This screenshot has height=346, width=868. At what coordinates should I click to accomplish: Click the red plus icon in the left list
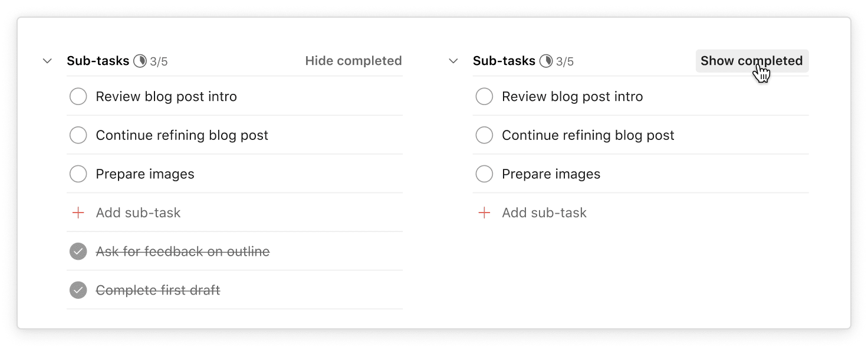[77, 213]
